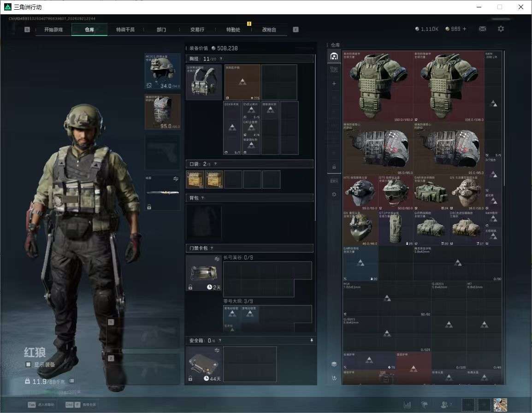Show the 门禁卡包 help question mark

tap(212, 248)
